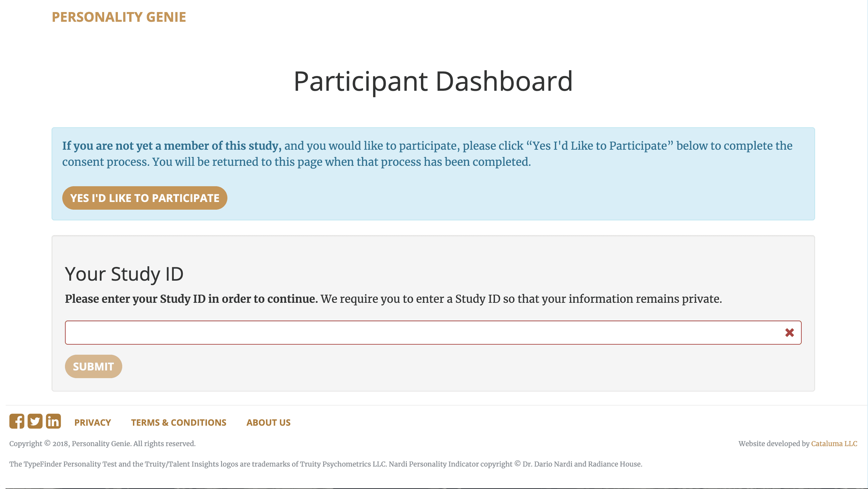Click the Website developed by text
Screen dimensions: 868x489
click(x=774, y=444)
